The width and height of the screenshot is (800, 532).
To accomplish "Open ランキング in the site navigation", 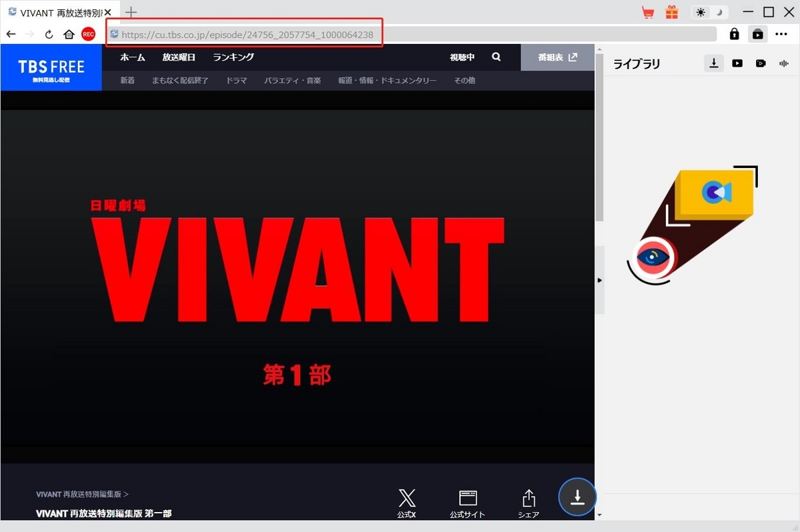I will [x=233, y=57].
